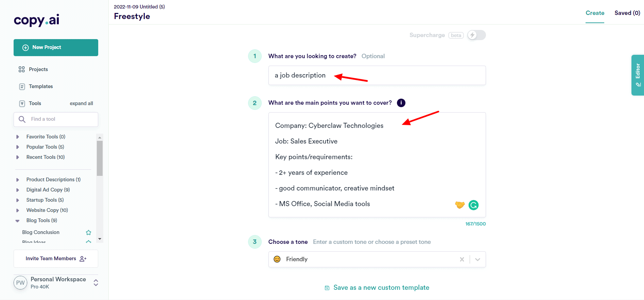
Task: Click the New Project button
Action: pyautogui.click(x=56, y=48)
